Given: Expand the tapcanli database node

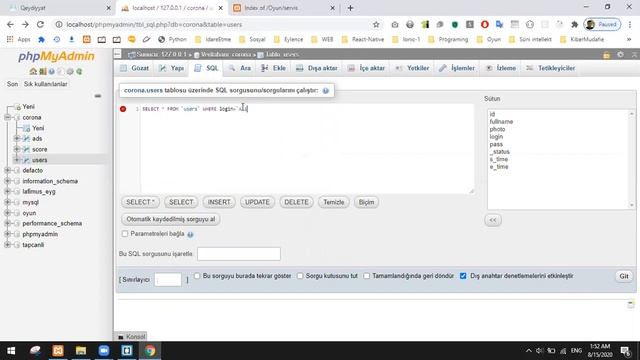Looking at the screenshot, I should click(7, 244).
